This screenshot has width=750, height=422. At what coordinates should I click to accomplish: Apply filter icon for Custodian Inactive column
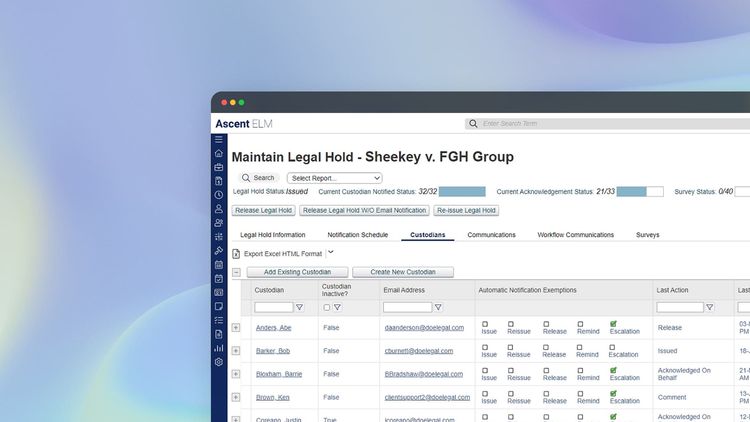pyautogui.click(x=337, y=307)
